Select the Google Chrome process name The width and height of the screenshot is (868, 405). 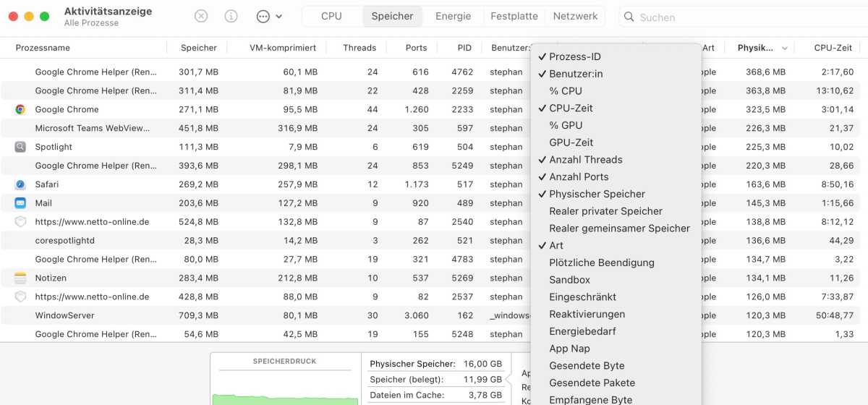pyautogui.click(x=67, y=109)
